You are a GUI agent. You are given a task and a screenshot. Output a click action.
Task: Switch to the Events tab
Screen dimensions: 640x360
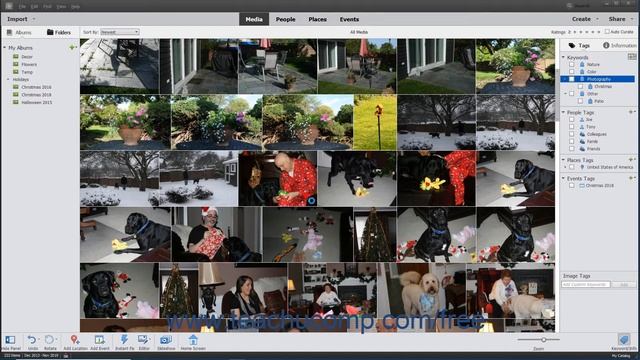click(349, 19)
